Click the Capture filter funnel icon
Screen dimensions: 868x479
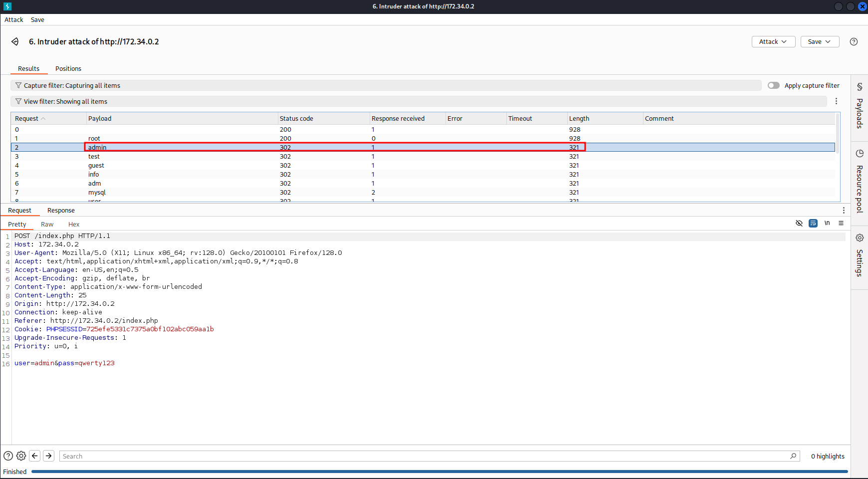(18, 85)
